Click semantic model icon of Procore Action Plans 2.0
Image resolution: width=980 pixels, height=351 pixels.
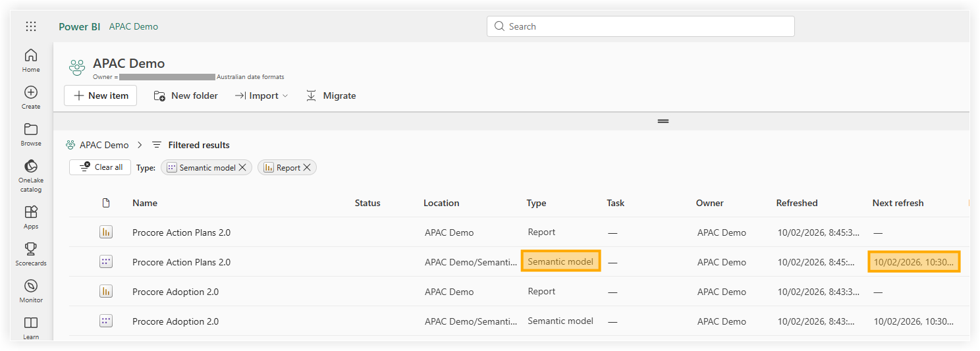click(x=106, y=261)
